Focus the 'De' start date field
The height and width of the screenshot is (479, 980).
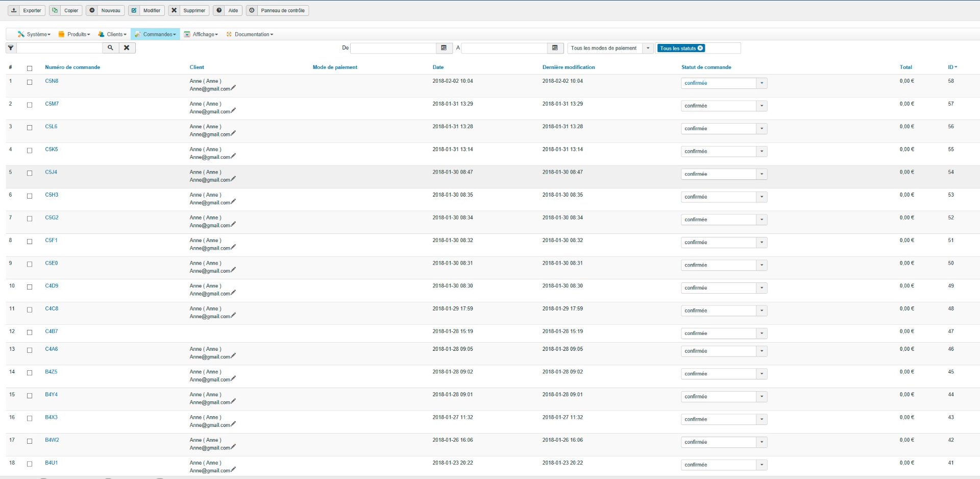(x=393, y=48)
